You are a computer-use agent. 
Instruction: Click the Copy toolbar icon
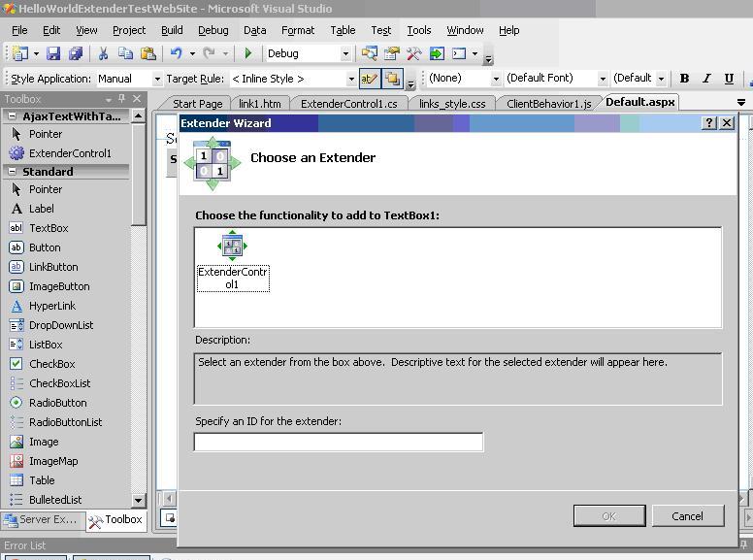pos(125,53)
